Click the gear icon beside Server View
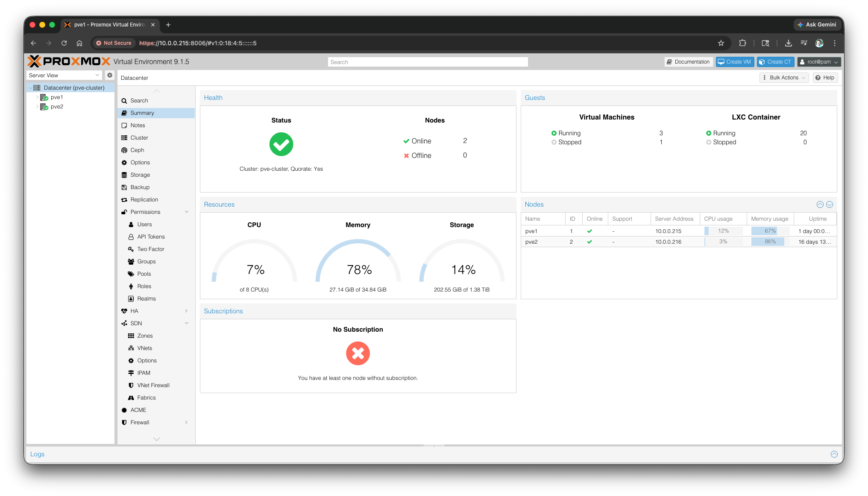868x496 pixels. coord(110,75)
